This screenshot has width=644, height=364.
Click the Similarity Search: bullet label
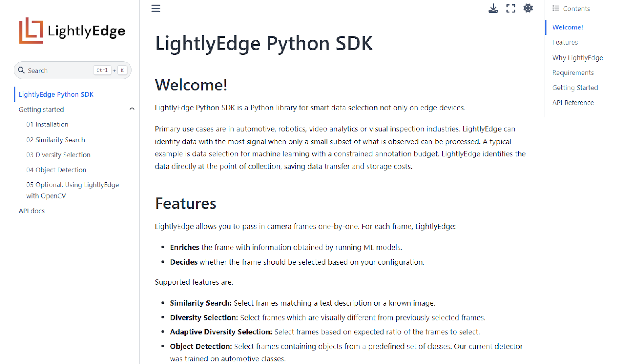point(201,303)
